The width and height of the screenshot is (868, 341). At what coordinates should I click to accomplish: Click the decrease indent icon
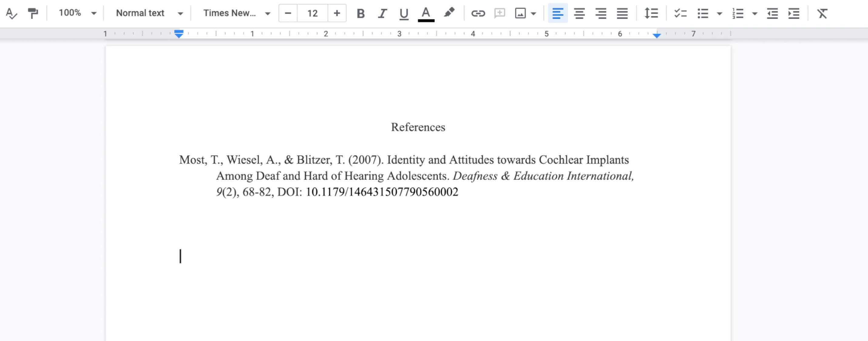click(772, 13)
